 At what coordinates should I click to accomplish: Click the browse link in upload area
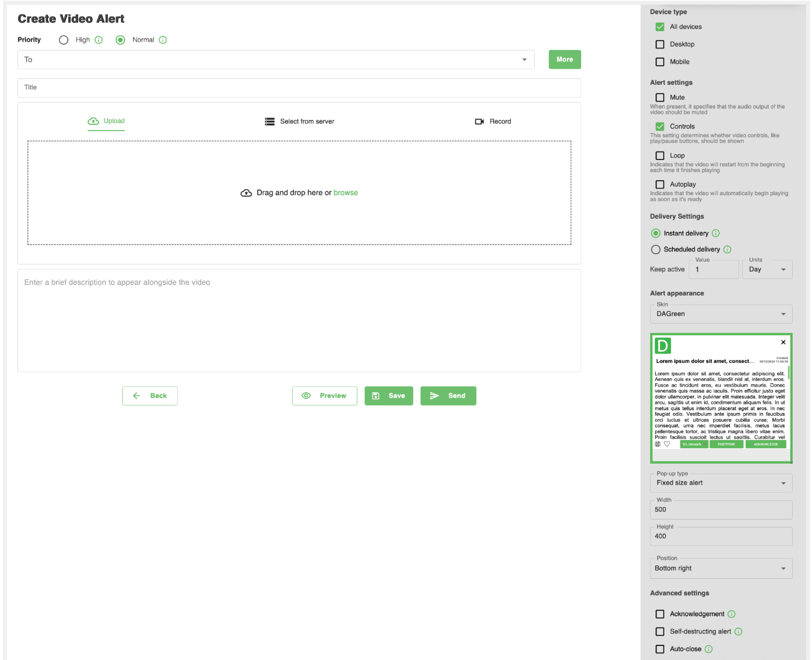click(345, 193)
